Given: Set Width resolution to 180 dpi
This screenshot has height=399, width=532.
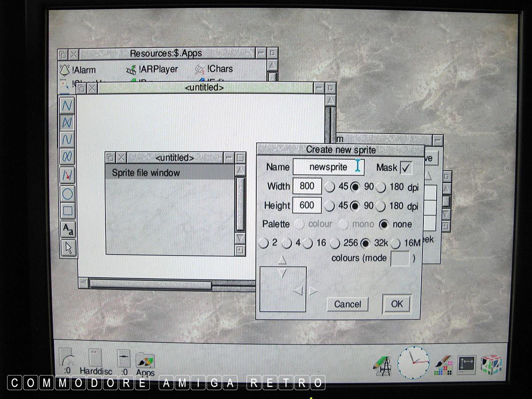Looking at the screenshot, I should click(x=381, y=187).
